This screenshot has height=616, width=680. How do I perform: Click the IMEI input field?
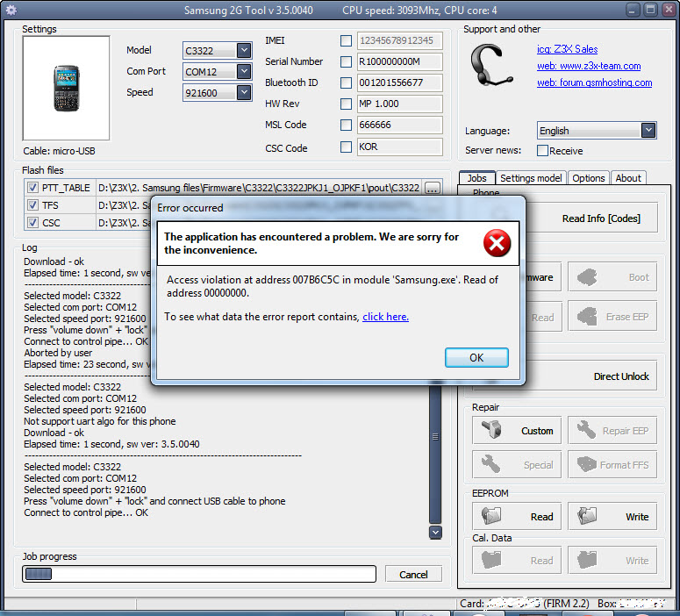pos(399,40)
